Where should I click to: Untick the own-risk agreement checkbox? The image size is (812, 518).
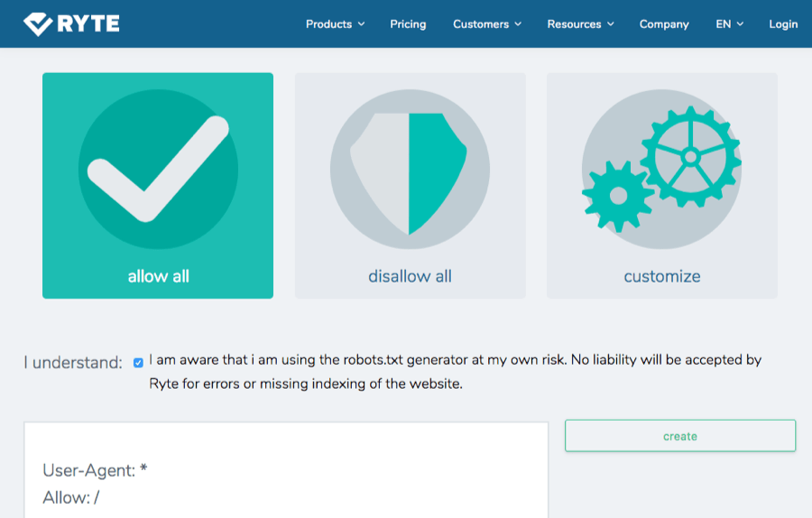[138, 363]
